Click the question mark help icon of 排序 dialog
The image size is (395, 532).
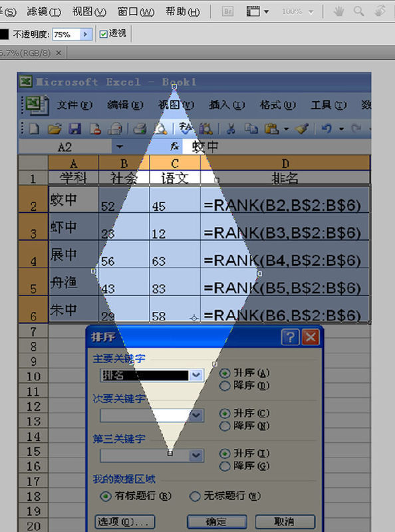[290, 337]
